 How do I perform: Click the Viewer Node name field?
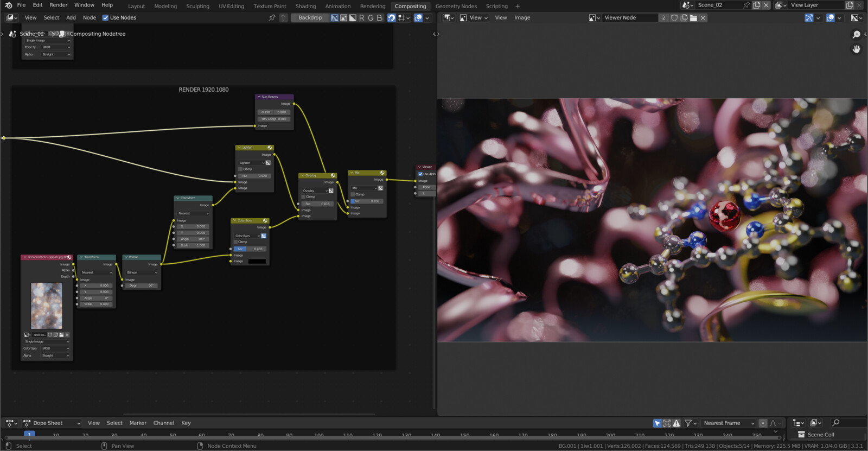[629, 18]
